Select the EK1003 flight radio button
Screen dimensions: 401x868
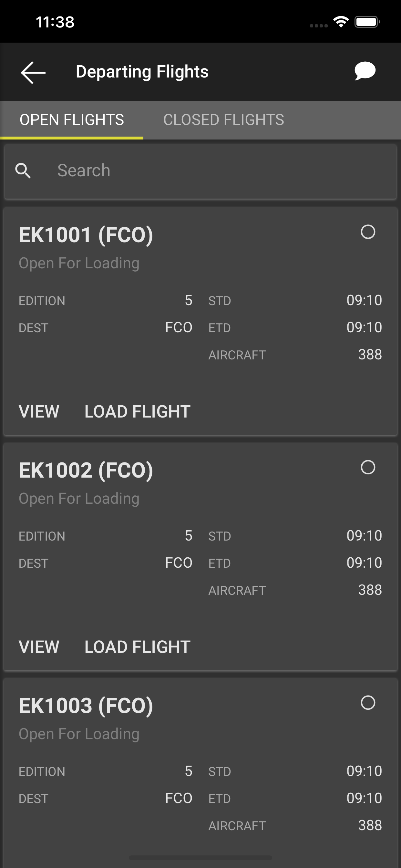(368, 703)
